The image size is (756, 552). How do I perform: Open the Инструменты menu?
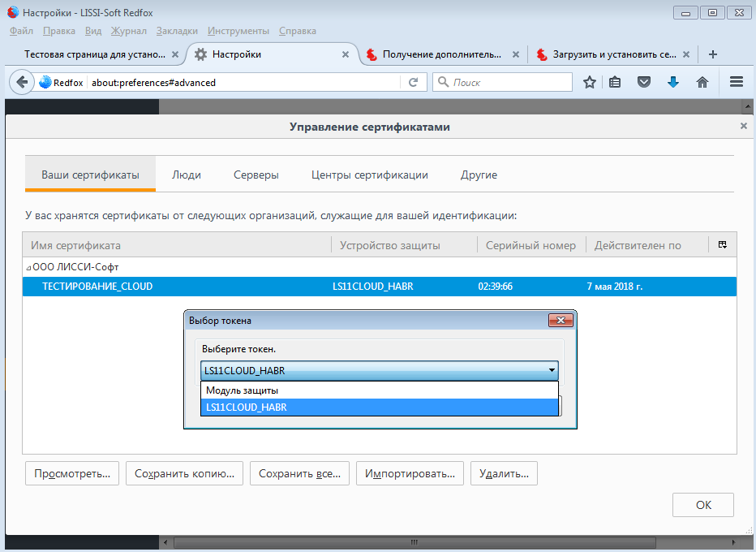(238, 31)
